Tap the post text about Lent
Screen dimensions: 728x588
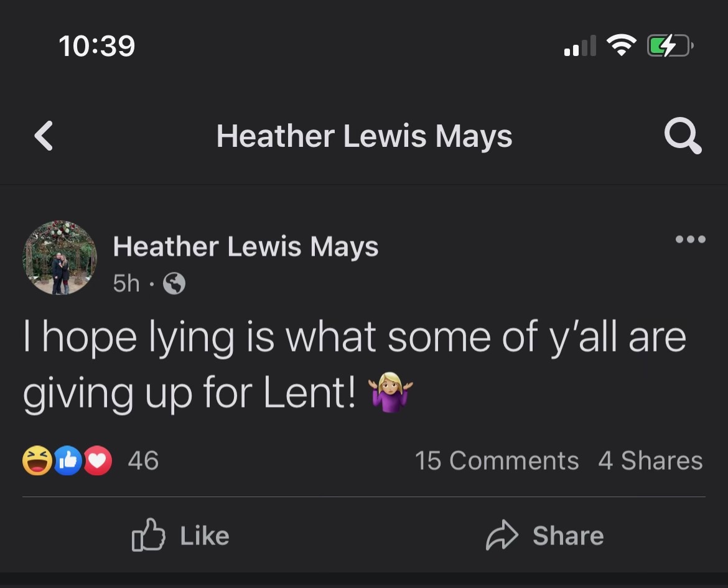[353, 364]
